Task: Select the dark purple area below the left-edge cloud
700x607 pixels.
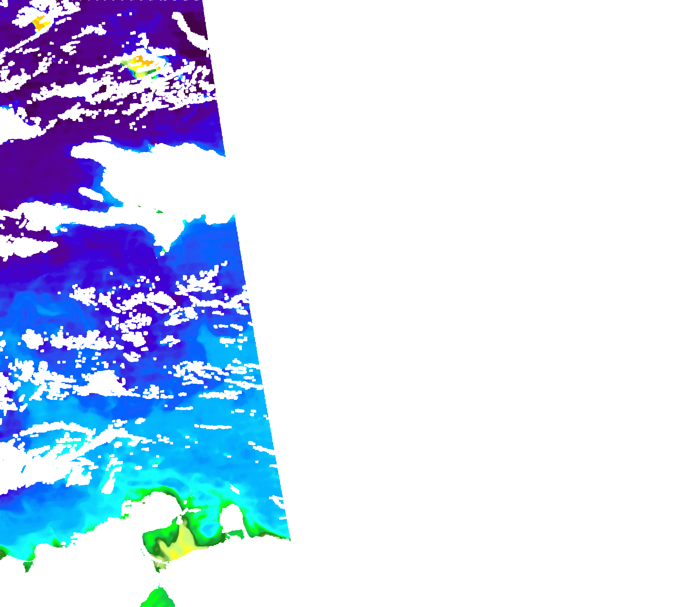Action: point(38,170)
